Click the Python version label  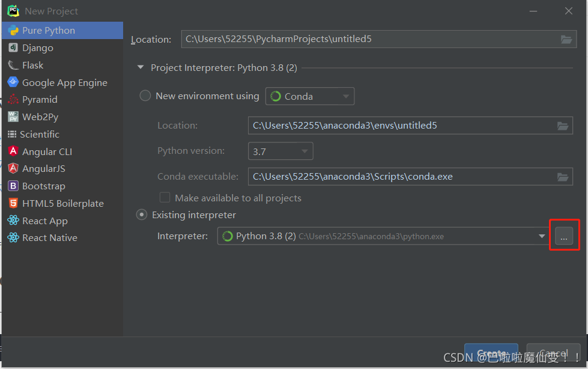(x=191, y=151)
